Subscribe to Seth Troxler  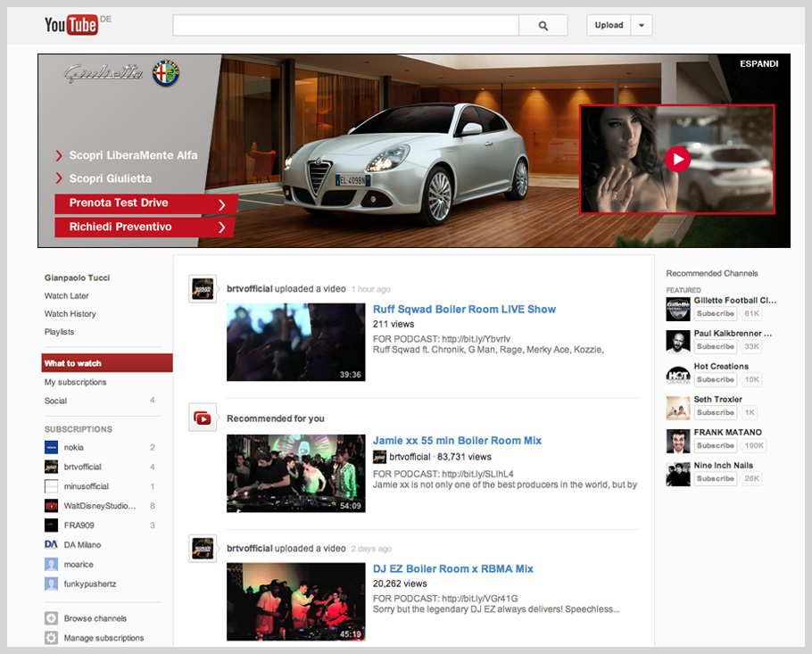(715, 413)
